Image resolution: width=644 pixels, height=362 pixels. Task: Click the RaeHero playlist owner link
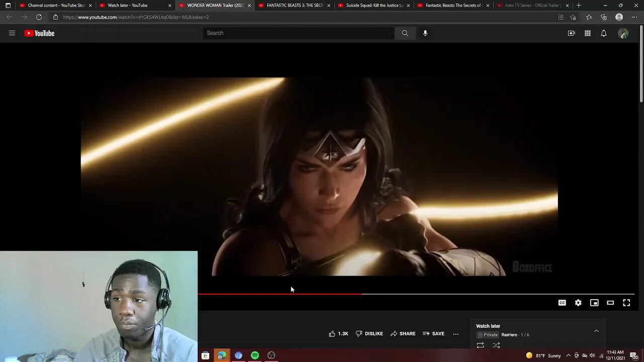[x=509, y=335]
